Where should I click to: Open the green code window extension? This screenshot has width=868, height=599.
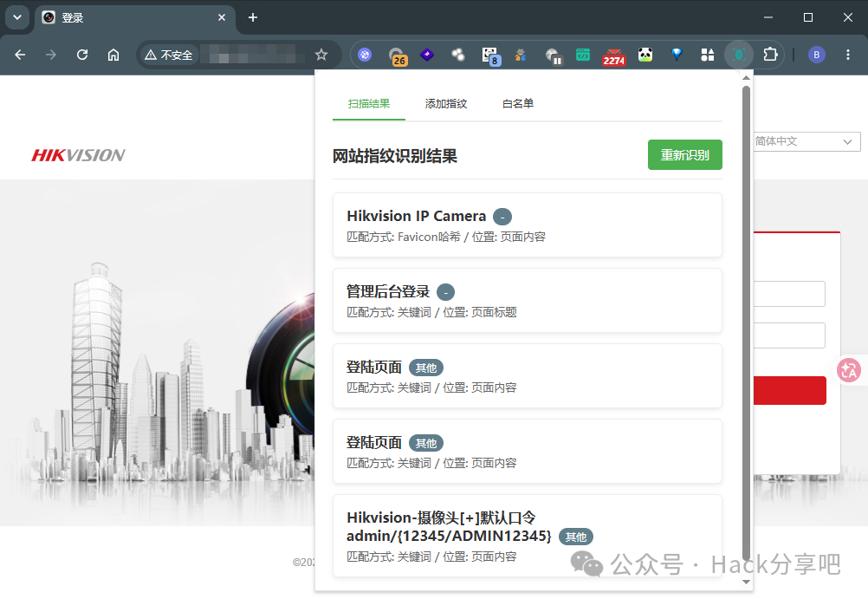pos(583,55)
